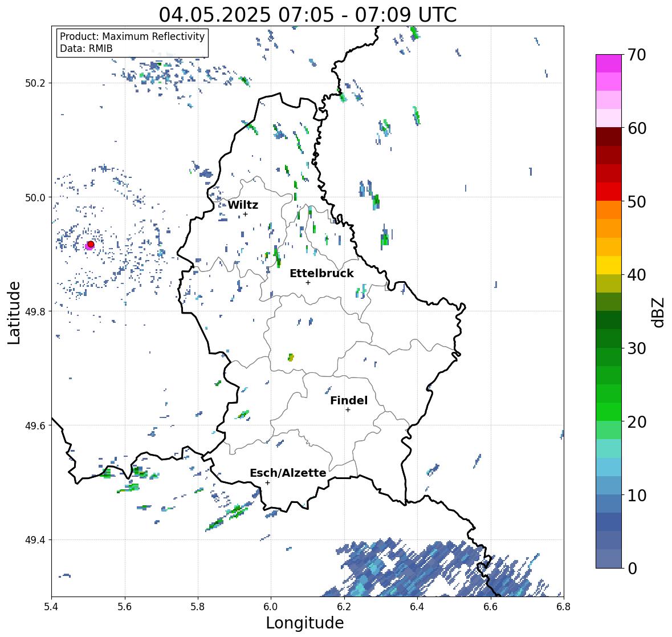Click the magenta 70 dBZ colorbar segment
672x637 pixels.
609,63
